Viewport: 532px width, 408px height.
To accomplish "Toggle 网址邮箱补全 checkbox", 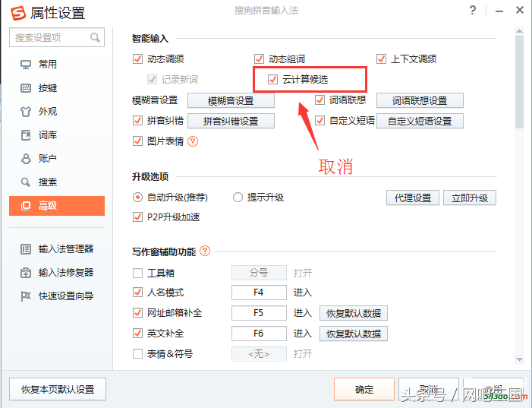I will pyautogui.click(x=137, y=312).
